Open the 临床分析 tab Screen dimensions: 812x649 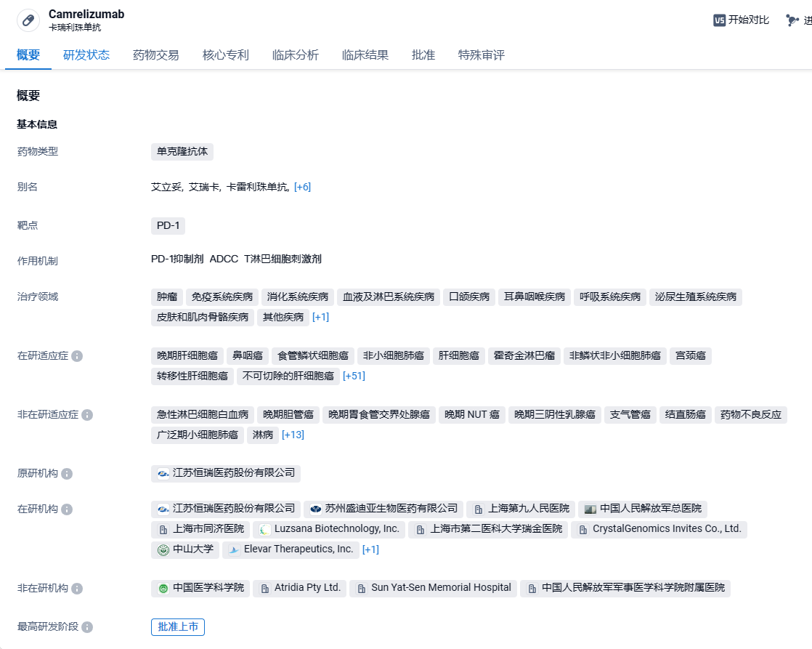pos(295,55)
